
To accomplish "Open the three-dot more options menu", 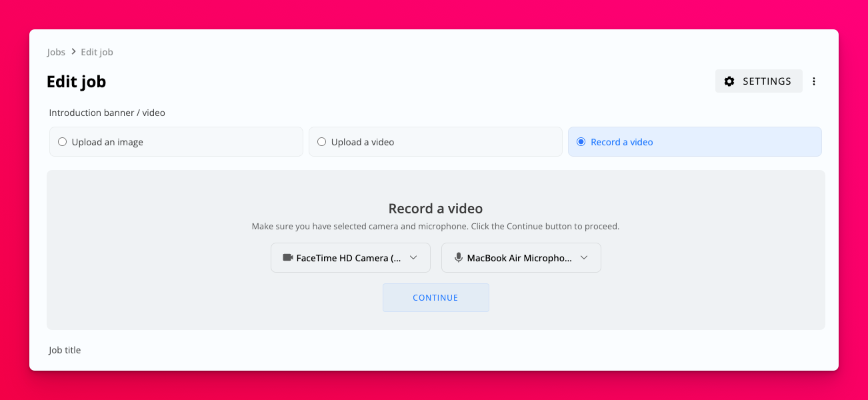I will point(814,81).
